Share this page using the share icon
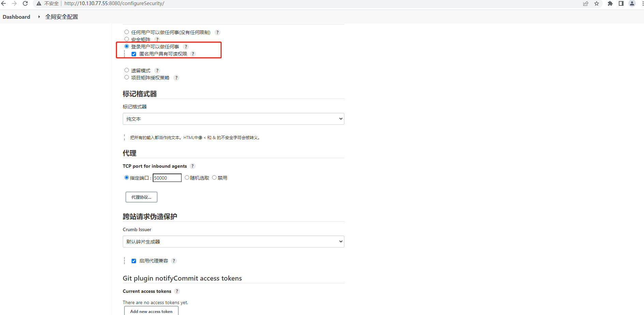The height and width of the screenshot is (315, 644). 586,3
